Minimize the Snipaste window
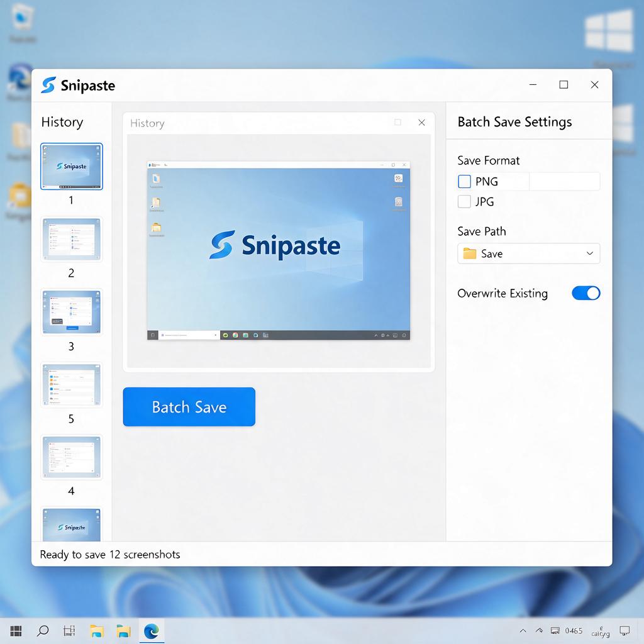Screen dimensions: 644x644 pos(533,85)
